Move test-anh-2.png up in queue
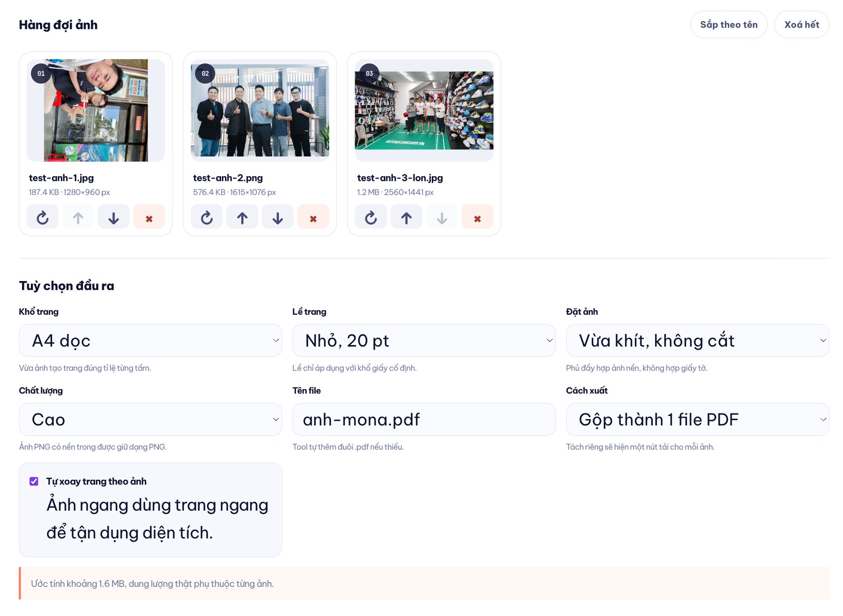Screen dimensions: 843x616 [242, 216]
